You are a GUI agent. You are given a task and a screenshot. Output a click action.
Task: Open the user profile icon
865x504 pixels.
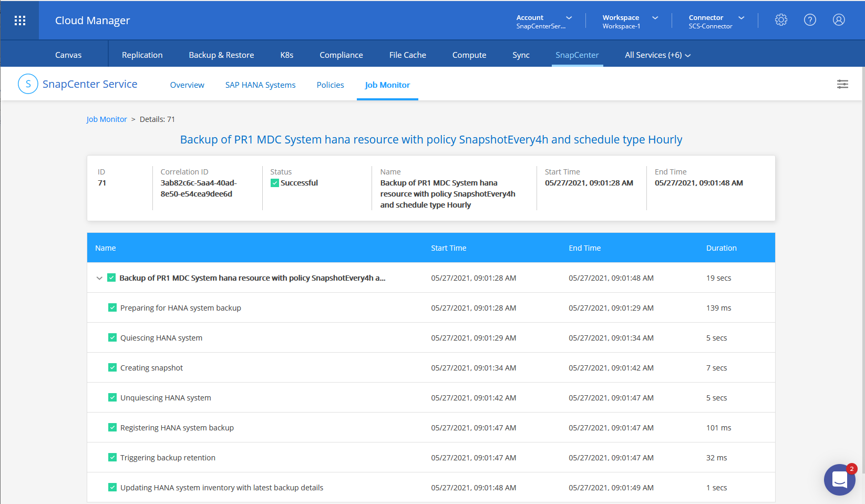(839, 20)
